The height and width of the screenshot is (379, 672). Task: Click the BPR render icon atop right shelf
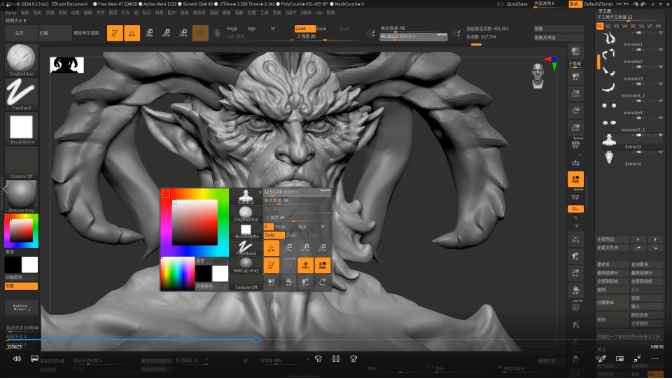click(x=576, y=52)
